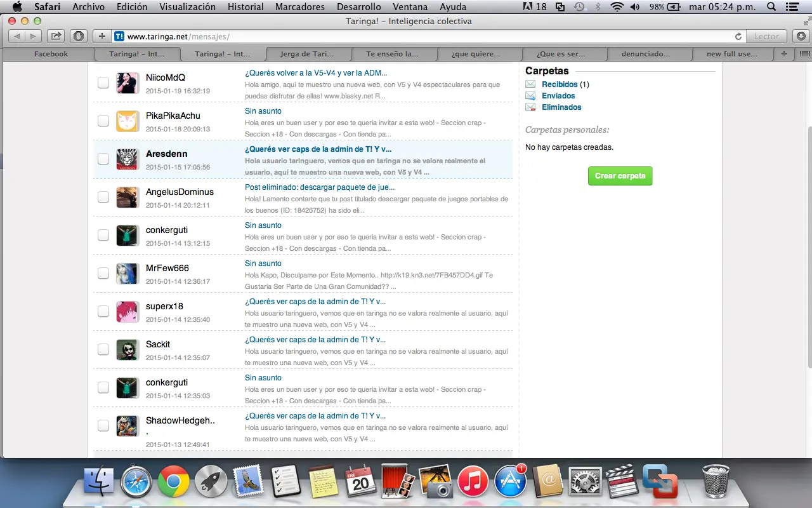Open the Enviados folder link
This screenshot has height=508, width=812.
(x=558, y=96)
